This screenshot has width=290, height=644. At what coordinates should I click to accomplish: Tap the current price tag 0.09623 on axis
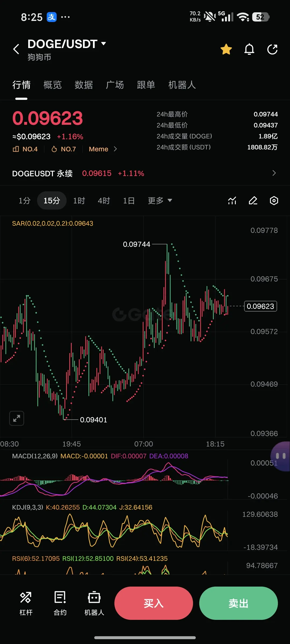(x=260, y=306)
